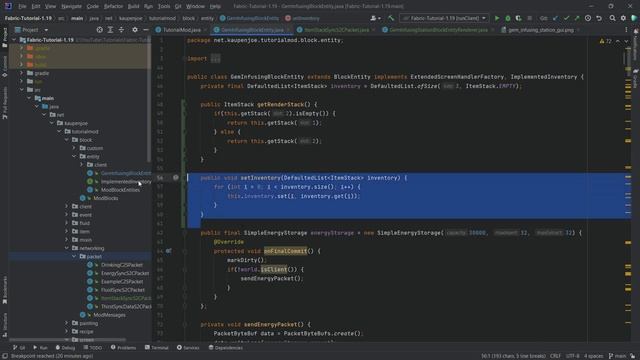Open Structure tool window sidebar button
Screen dimensions: 640x360
click(4, 325)
